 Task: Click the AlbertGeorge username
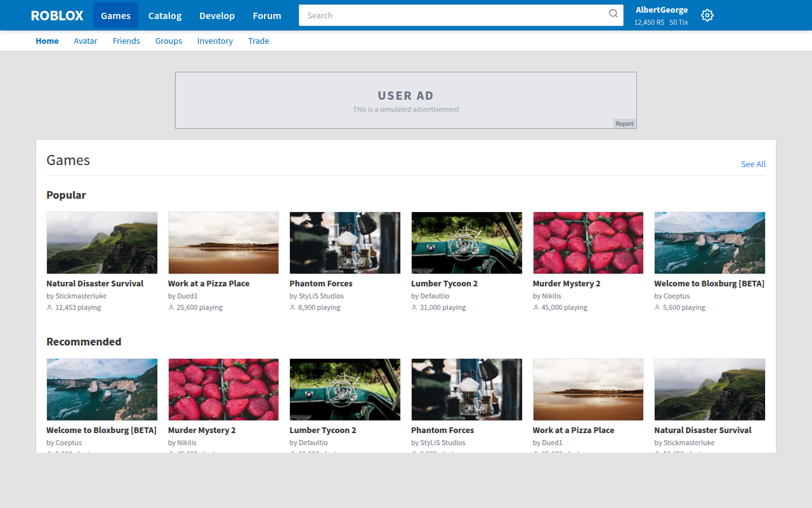coord(662,10)
